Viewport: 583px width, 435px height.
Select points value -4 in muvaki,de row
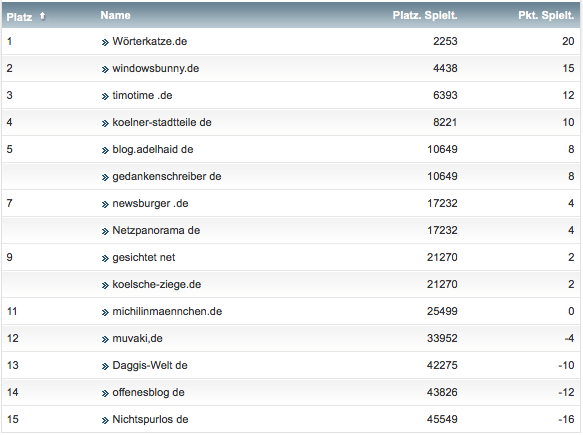[569, 338]
